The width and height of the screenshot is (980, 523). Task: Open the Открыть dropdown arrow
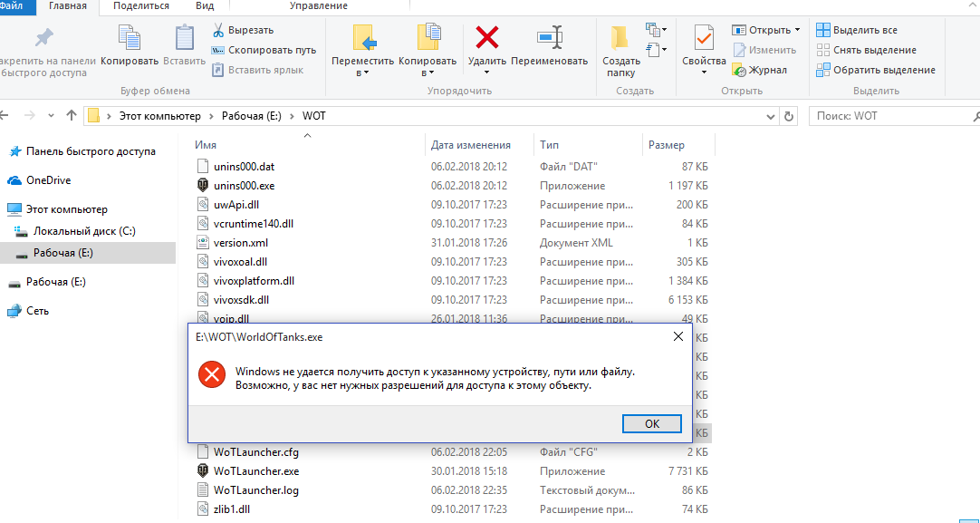[x=797, y=30]
